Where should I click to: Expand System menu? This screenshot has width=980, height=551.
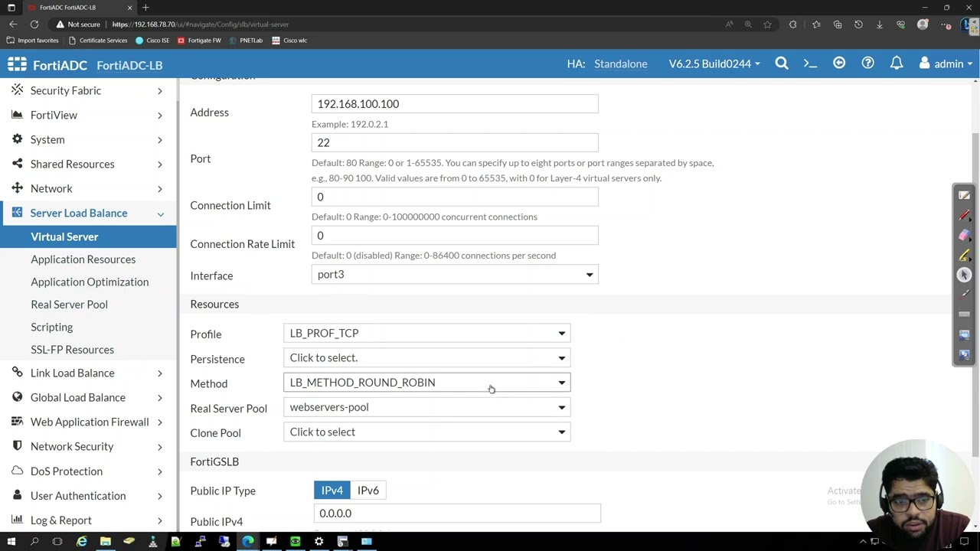click(x=88, y=139)
